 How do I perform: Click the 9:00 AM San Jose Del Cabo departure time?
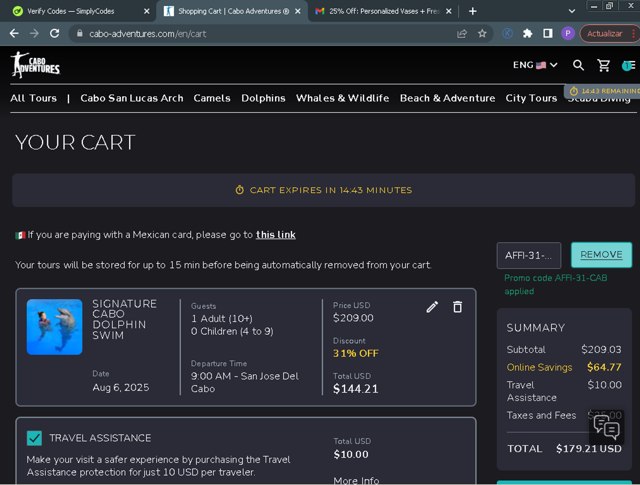coord(244,382)
